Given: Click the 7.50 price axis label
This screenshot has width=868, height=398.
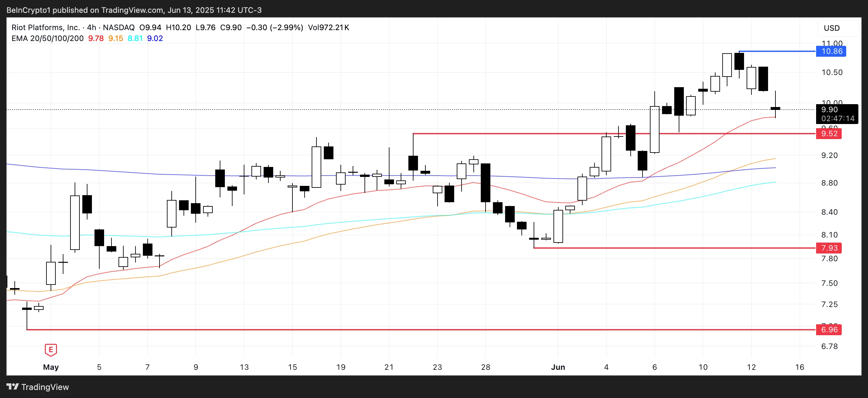Looking at the screenshot, I should click(x=830, y=283).
